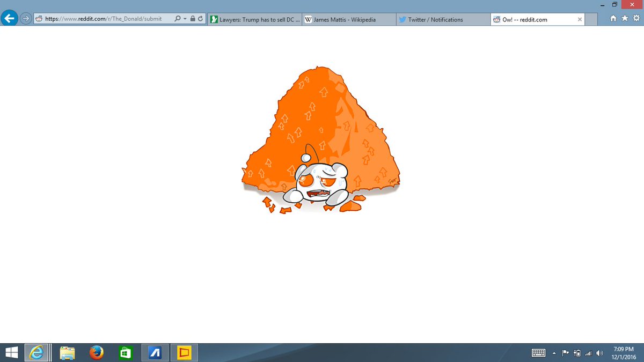Click the reddit favicon in address bar
The image size is (644, 362).
(x=39, y=19)
